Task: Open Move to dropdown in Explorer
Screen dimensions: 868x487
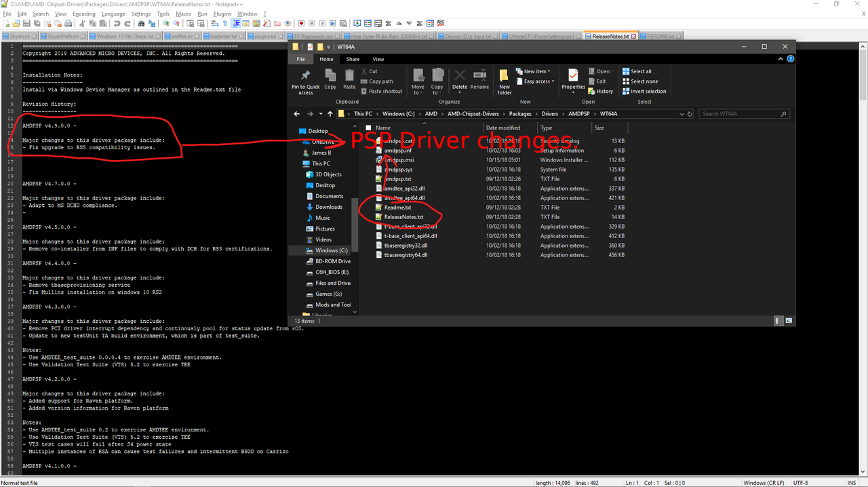Action: click(418, 81)
